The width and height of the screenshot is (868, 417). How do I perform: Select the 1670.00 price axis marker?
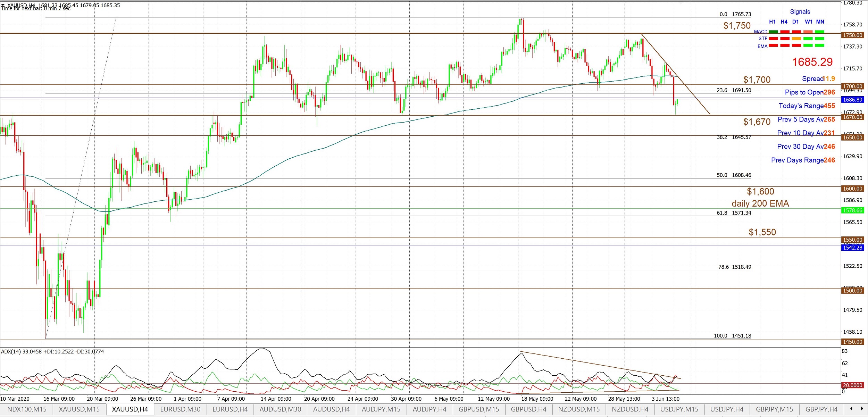pos(853,117)
